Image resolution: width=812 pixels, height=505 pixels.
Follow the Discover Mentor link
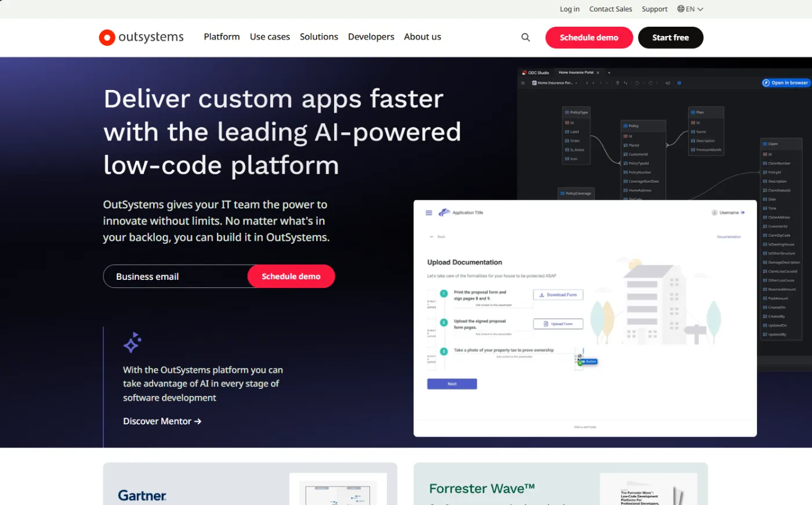(x=162, y=421)
